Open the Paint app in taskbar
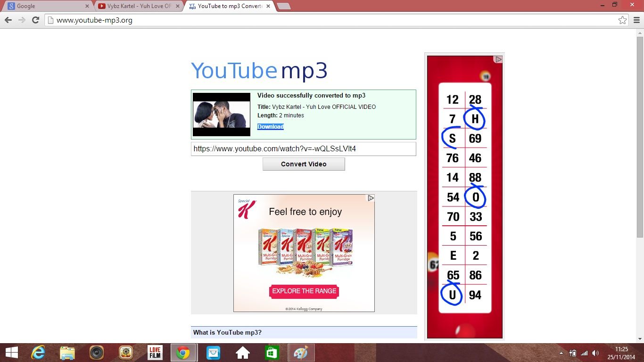Image resolution: width=644 pixels, height=362 pixels. tap(301, 353)
